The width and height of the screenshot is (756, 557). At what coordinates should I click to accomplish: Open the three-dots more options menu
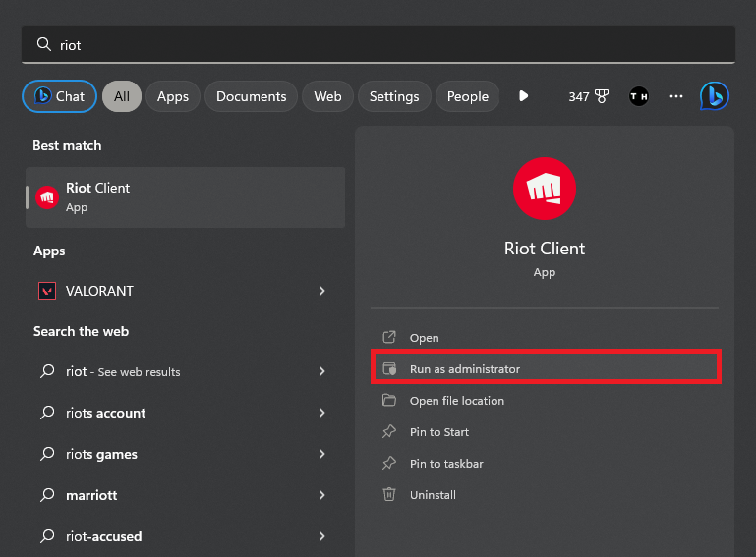tap(675, 96)
